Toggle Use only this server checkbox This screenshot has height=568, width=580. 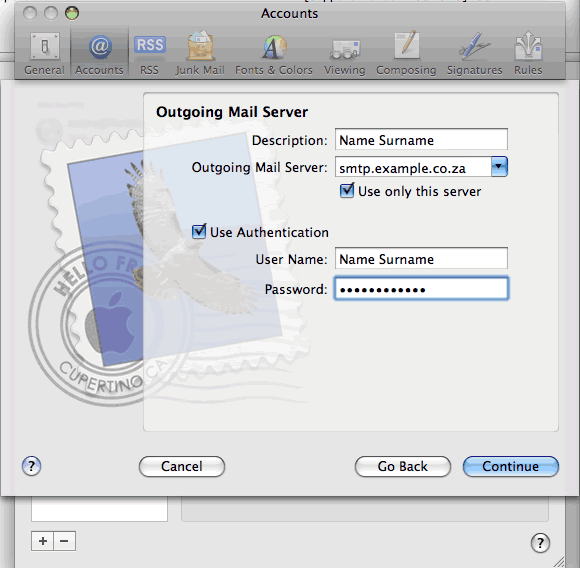tap(347, 191)
